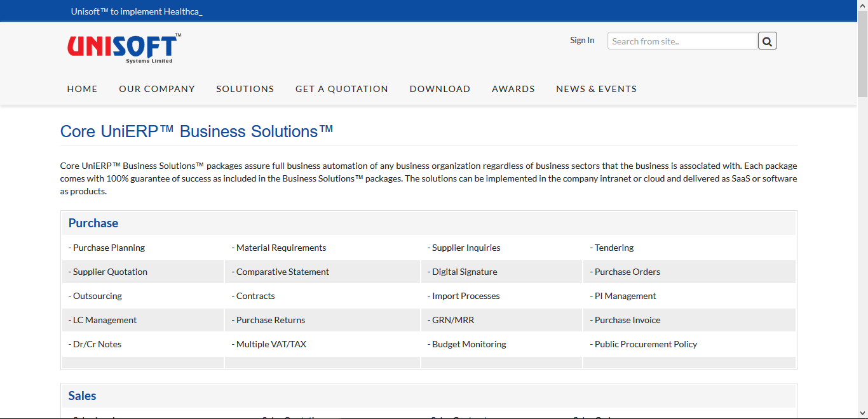The image size is (868, 419).
Task: Click the 'Material Requirements' entry
Action: pyautogui.click(x=279, y=248)
